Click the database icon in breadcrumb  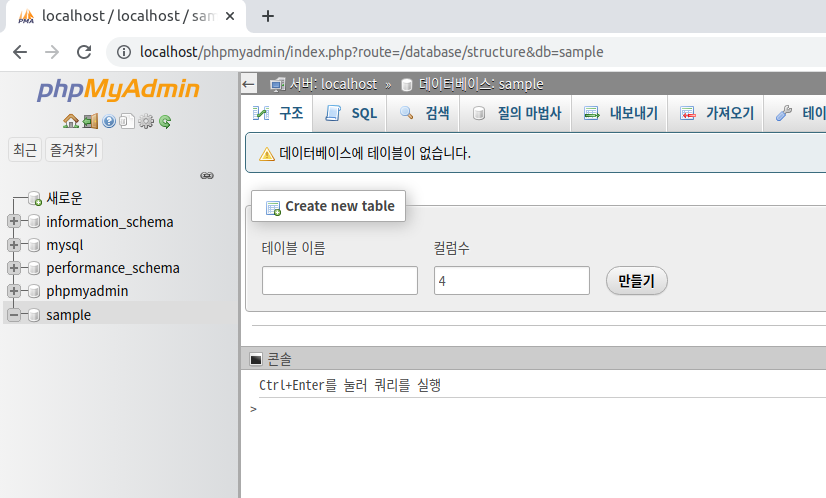pos(406,84)
